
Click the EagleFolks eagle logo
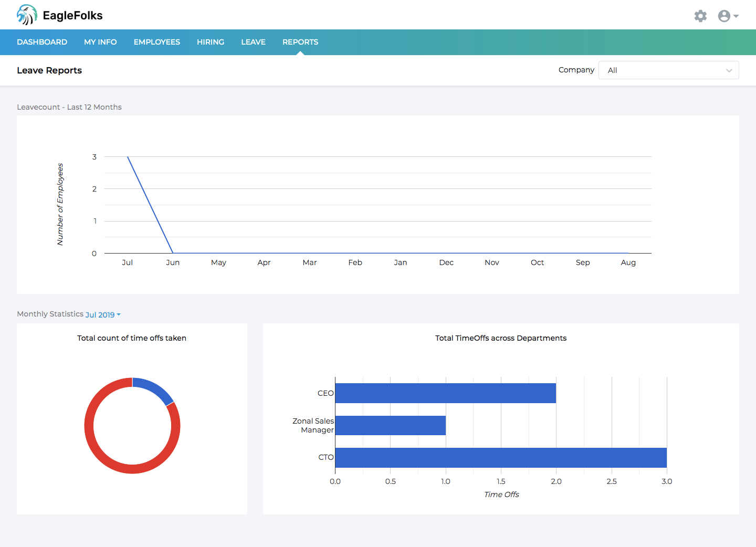(27, 15)
